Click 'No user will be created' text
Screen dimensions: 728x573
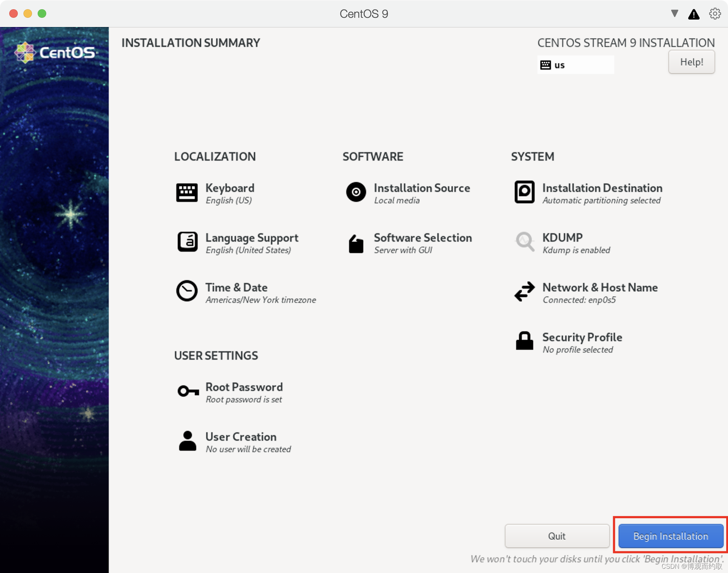248,449
